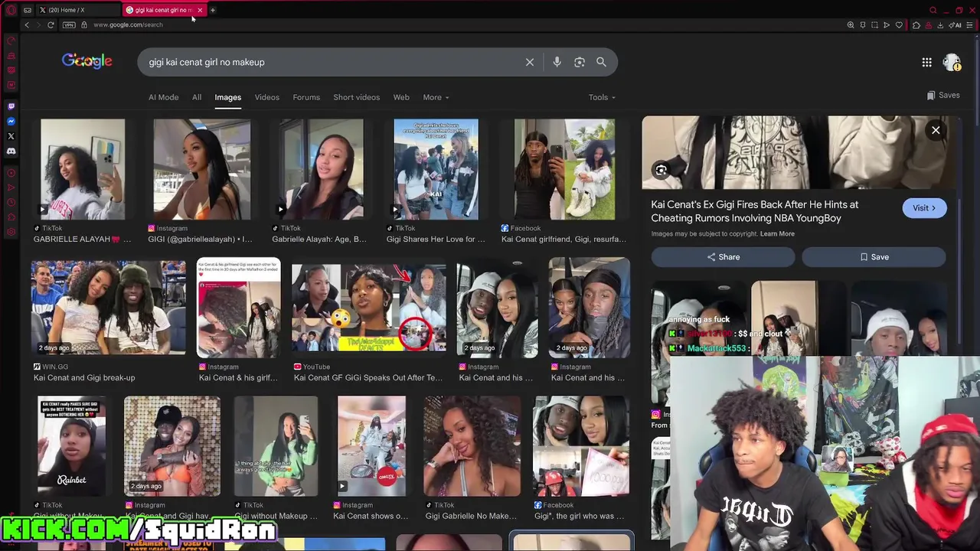Open the zoom magnifier in address bar
Screen dimensions: 980x551
tap(850, 24)
